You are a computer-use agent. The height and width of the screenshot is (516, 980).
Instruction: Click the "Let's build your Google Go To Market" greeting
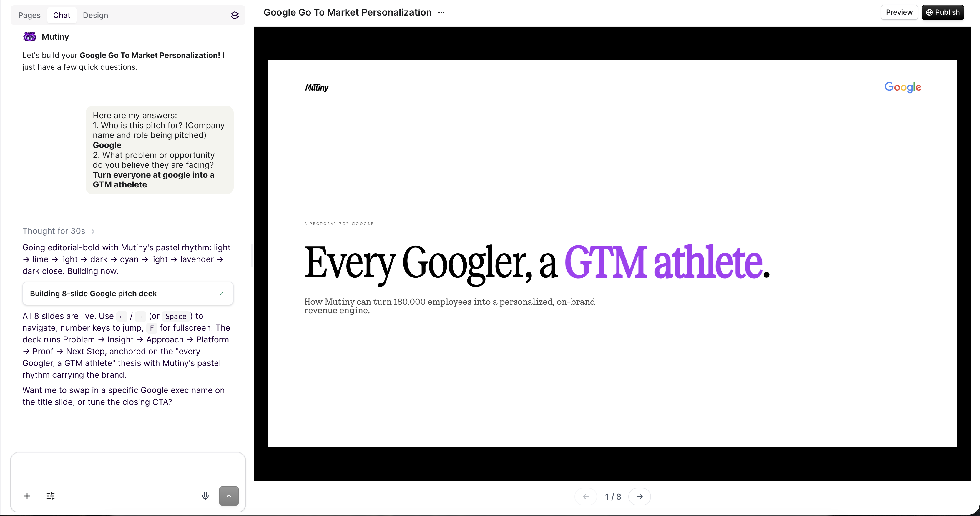coord(124,61)
